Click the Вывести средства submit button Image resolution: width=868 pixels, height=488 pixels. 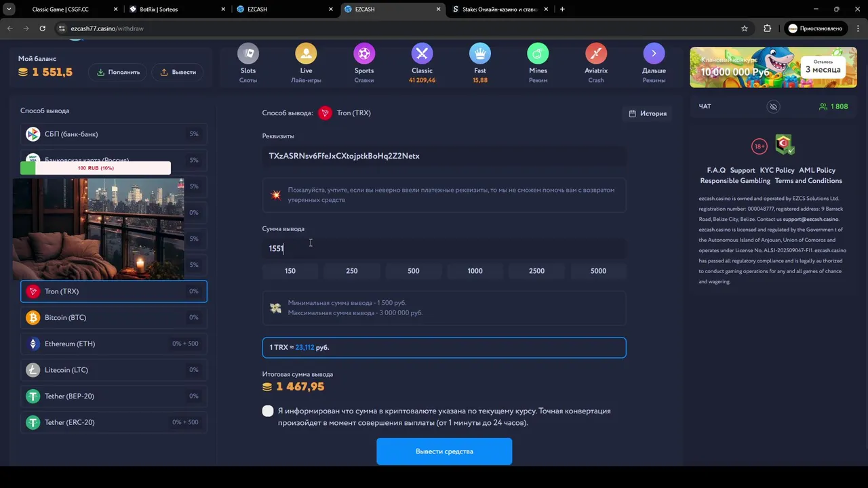(444, 451)
